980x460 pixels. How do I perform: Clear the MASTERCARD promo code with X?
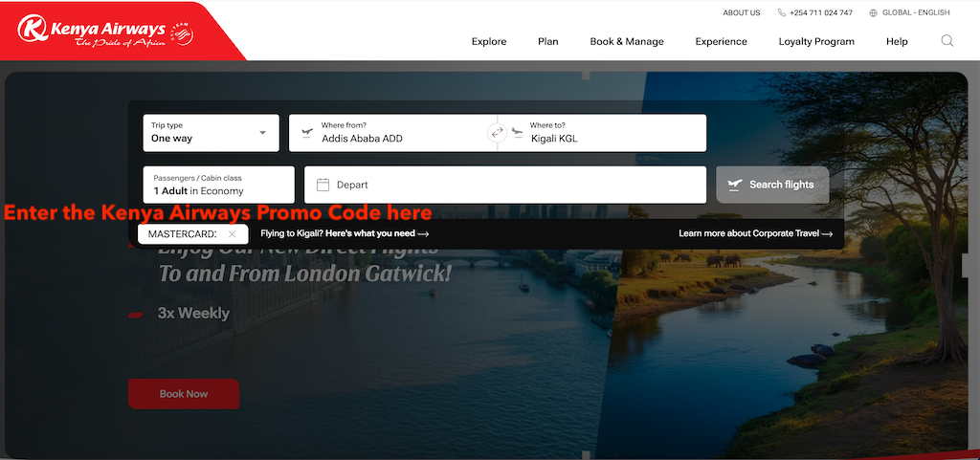click(x=232, y=234)
